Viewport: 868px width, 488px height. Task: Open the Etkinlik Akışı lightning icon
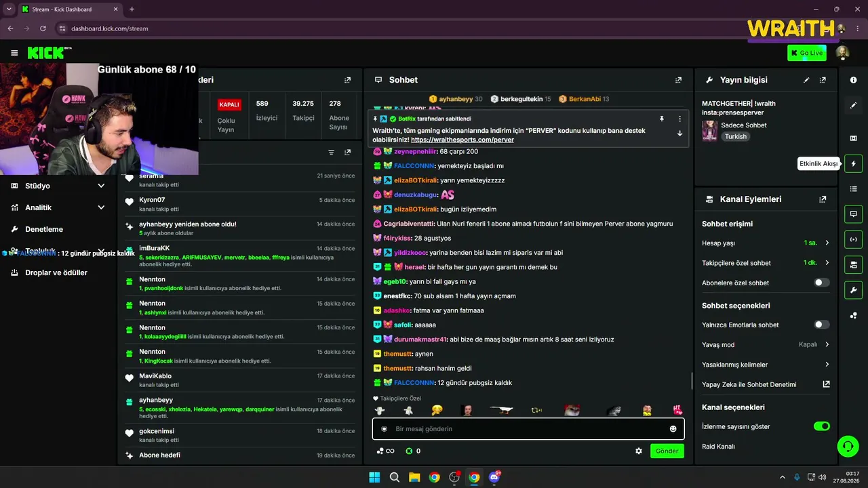853,163
